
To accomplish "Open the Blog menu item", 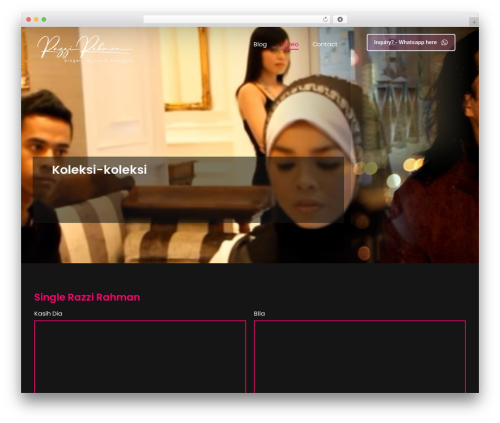I will [260, 44].
